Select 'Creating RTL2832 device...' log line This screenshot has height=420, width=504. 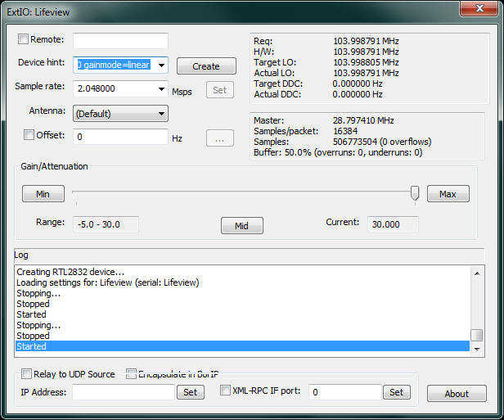70,272
